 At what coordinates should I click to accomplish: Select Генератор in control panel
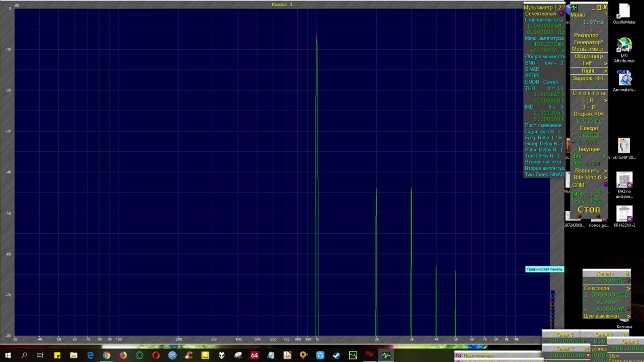click(588, 42)
